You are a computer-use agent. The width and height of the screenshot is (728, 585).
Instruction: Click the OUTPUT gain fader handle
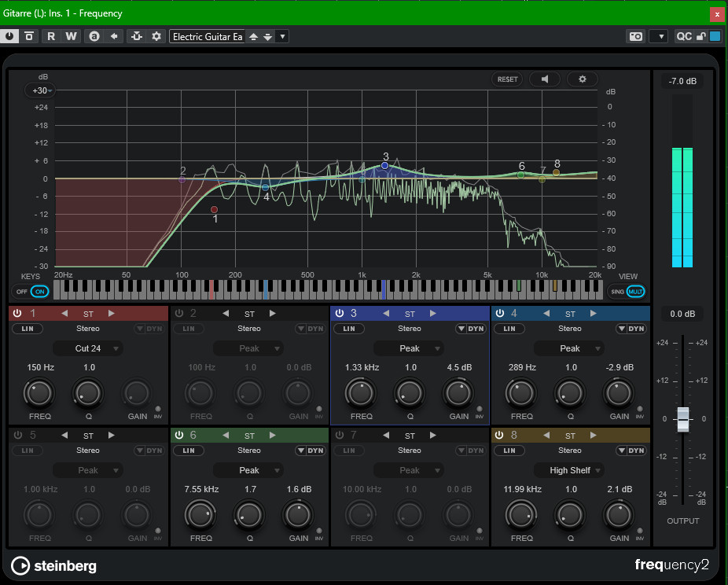pyautogui.click(x=683, y=419)
